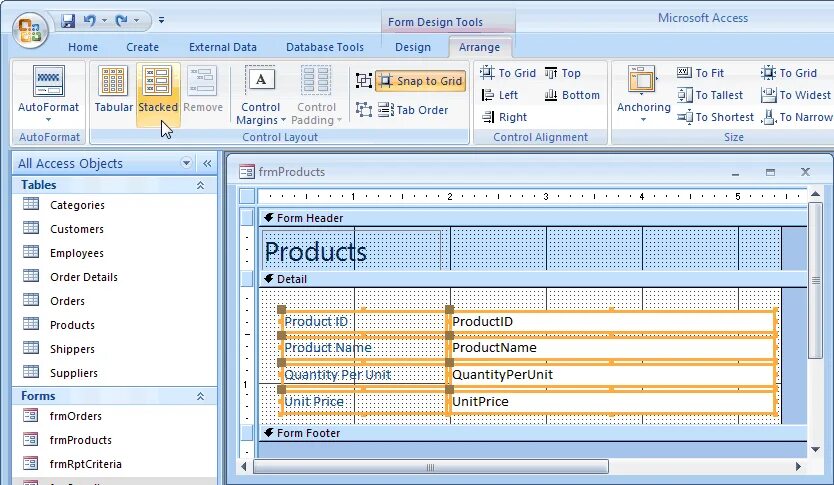Viewport: 834px width, 485px height.
Task: Select the UnitPrice text box
Action: [612, 402]
